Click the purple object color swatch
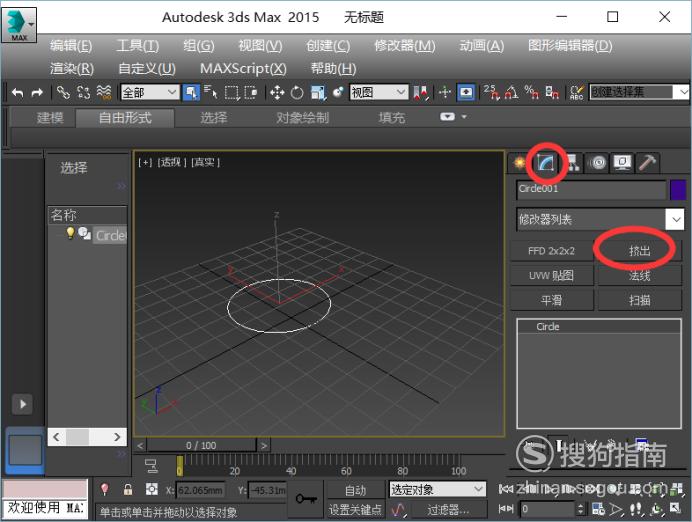Image resolution: width=692 pixels, height=522 pixels. (677, 190)
